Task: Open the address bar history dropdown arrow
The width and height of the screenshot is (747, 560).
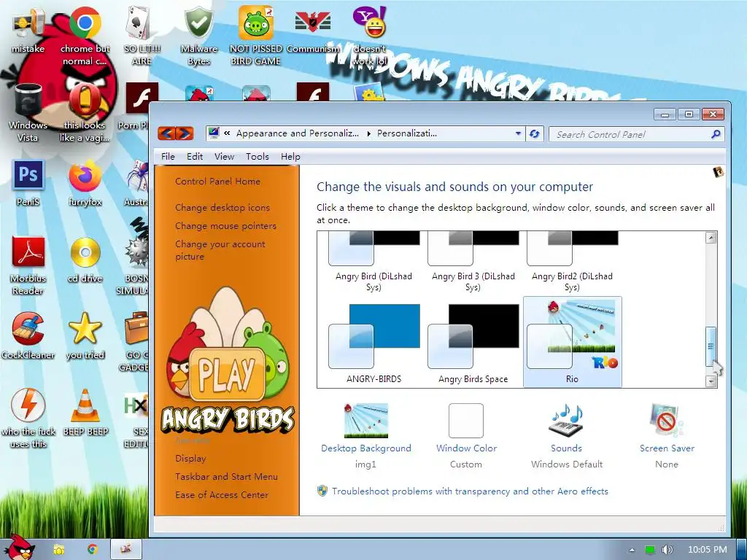Action: [x=519, y=134]
